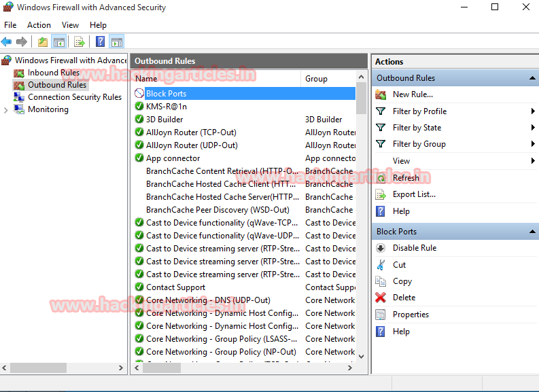Click the rules list vertical scrollbar down arrow
This screenshot has width=539, height=392.
pos(361,357)
